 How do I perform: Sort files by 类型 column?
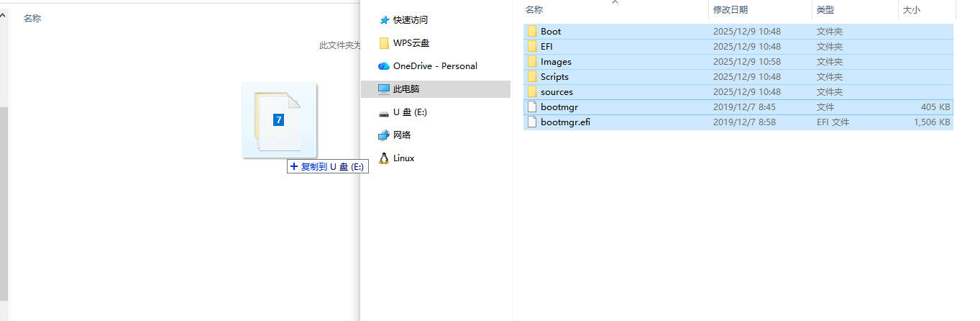click(x=825, y=10)
